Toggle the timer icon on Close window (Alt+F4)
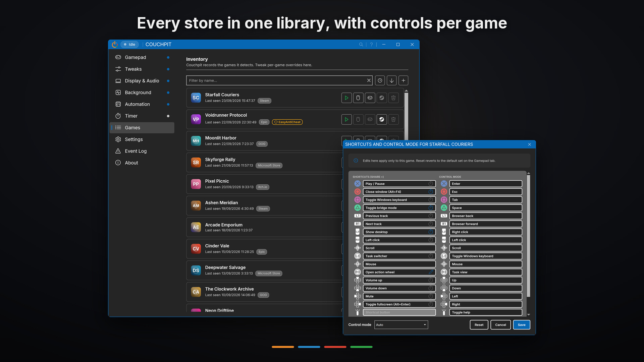644x362 pixels. [431, 192]
